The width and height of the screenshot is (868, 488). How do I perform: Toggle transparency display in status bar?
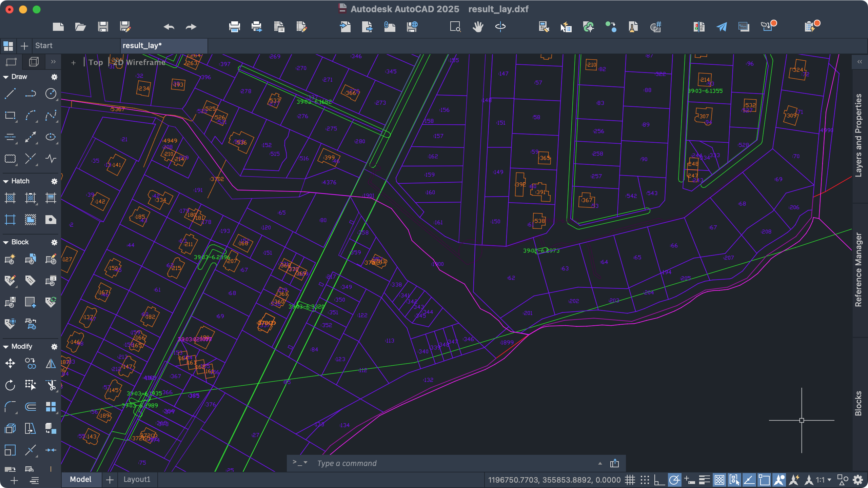pos(719,480)
